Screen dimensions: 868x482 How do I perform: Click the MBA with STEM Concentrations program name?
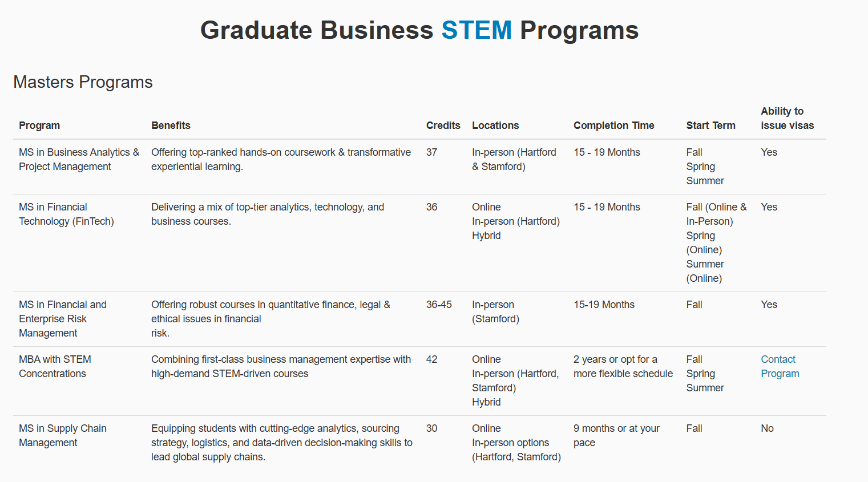(x=55, y=366)
